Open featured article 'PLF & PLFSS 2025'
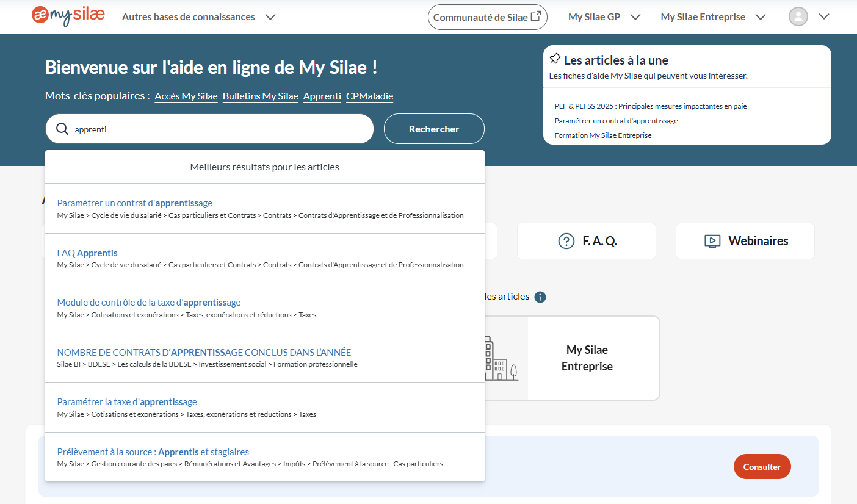This screenshot has width=857, height=504. click(650, 106)
